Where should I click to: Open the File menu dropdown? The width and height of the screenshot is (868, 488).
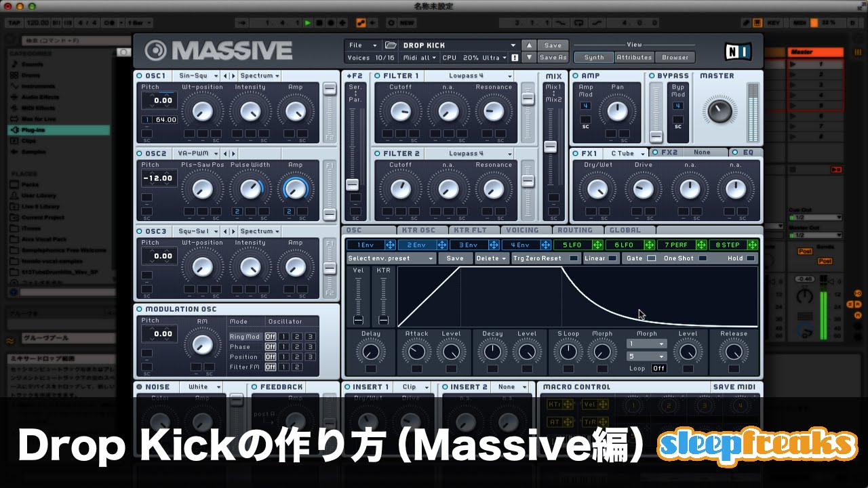363,45
